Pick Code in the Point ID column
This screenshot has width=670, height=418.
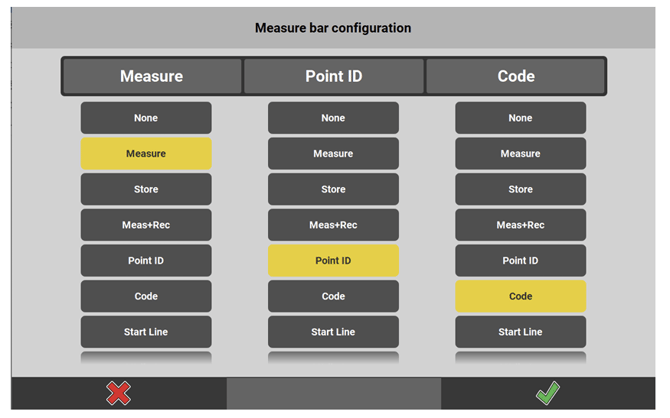click(x=333, y=296)
